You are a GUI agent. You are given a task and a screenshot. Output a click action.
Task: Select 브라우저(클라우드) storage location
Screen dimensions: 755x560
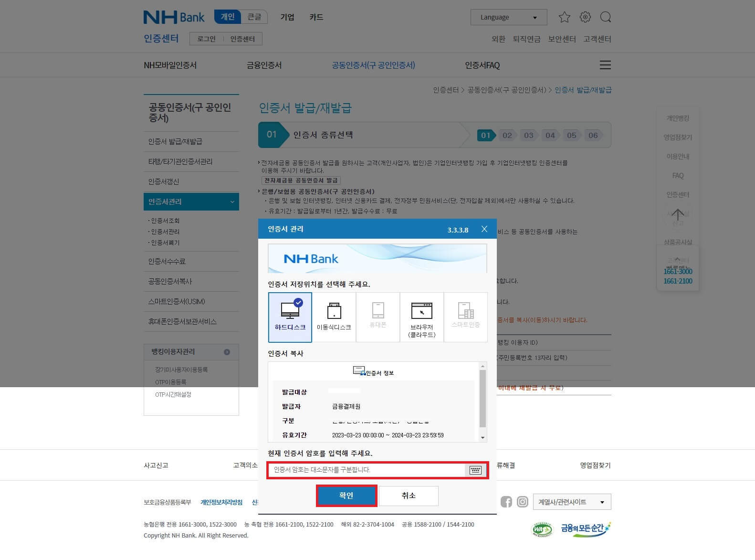coord(422,317)
